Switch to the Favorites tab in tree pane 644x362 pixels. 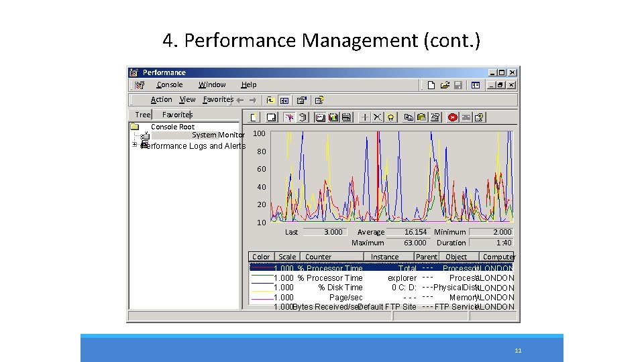(x=177, y=115)
